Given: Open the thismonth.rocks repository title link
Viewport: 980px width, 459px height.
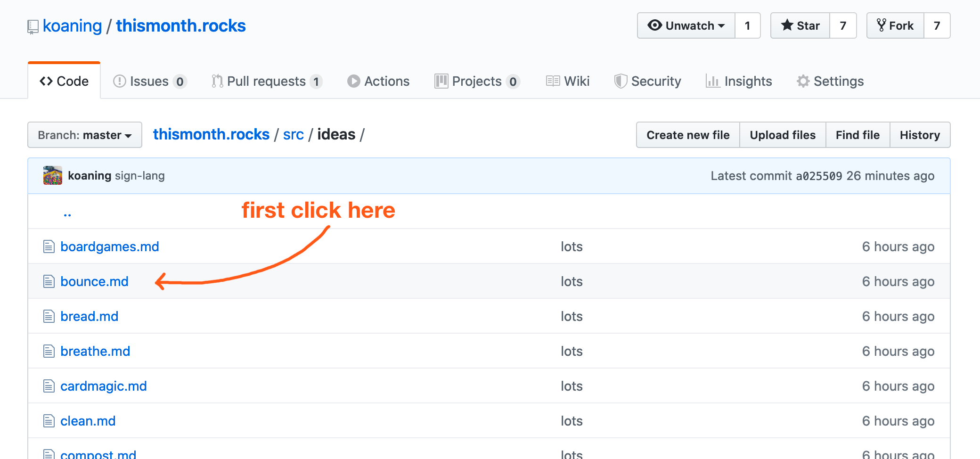Looking at the screenshot, I should tap(181, 25).
